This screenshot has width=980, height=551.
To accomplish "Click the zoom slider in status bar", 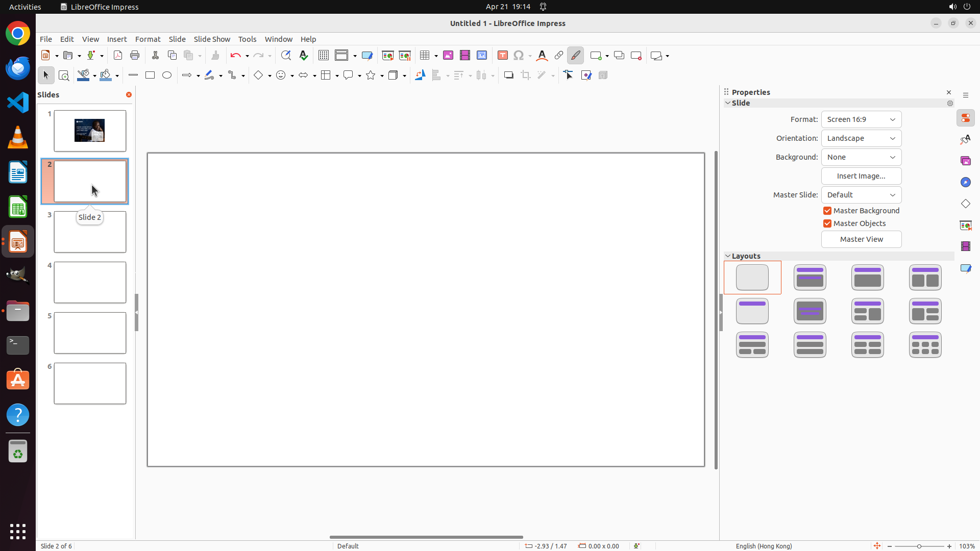I will tap(919, 546).
